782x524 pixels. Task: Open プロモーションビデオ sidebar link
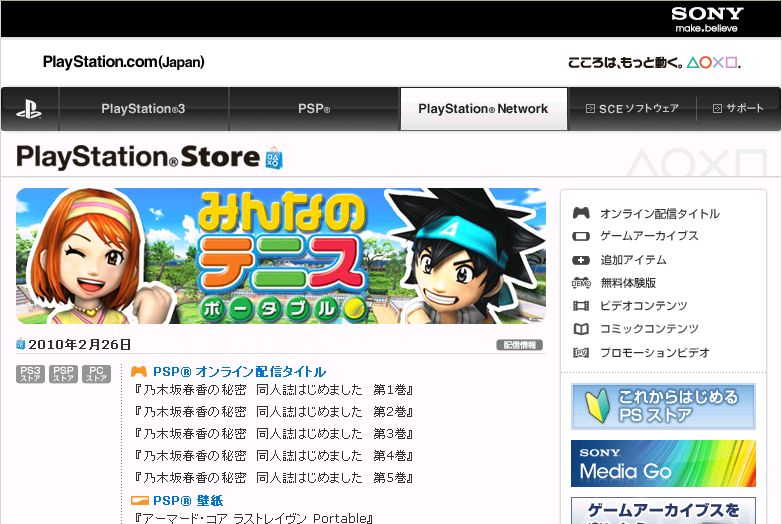pos(655,352)
